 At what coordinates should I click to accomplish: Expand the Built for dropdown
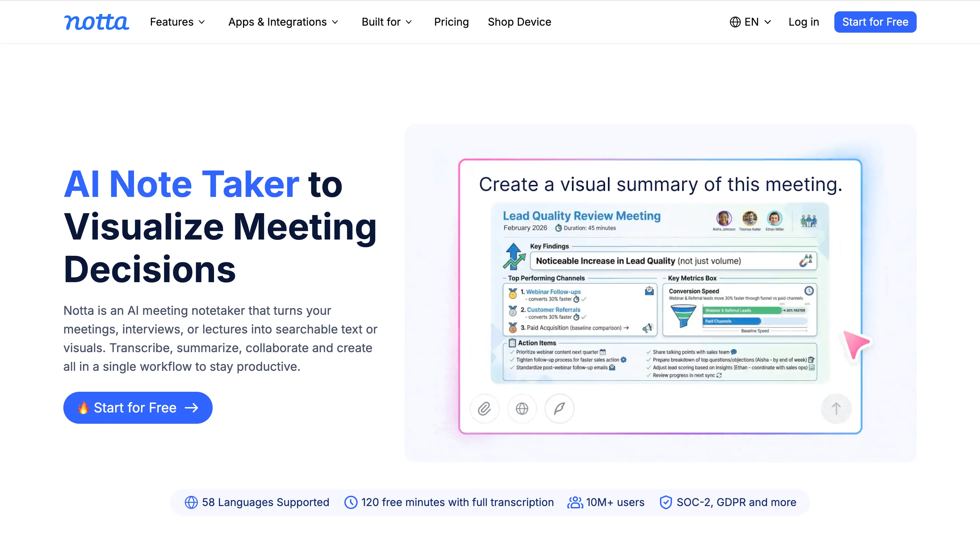pyautogui.click(x=386, y=22)
